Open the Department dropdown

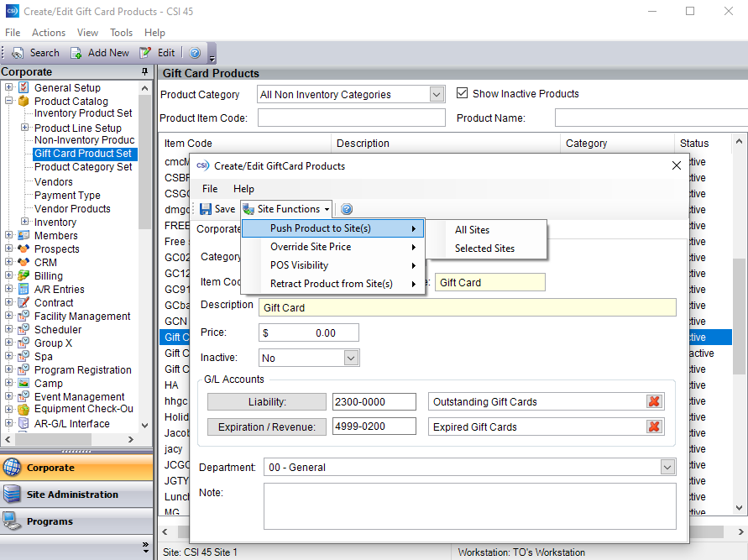pyautogui.click(x=667, y=468)
